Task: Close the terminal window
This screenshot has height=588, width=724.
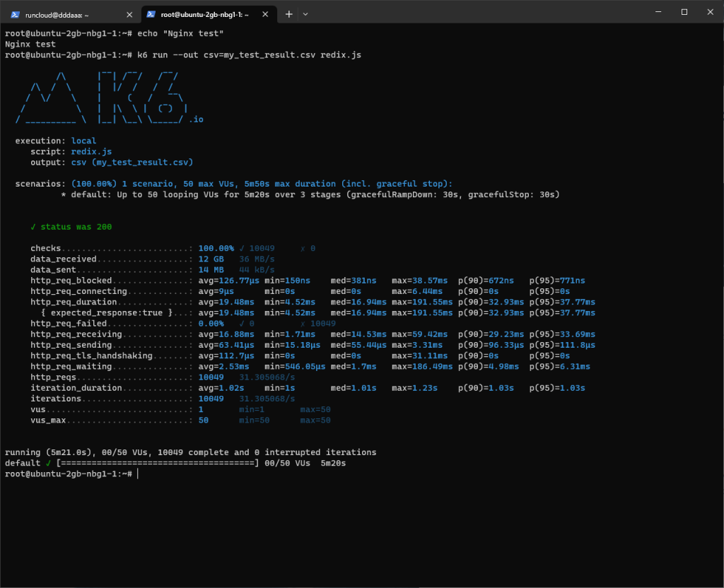Action: pyautogui.click(x=710, y=12)
